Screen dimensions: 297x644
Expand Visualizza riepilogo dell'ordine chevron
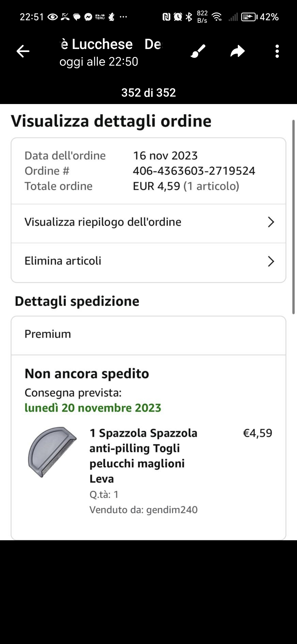(271, 222)
